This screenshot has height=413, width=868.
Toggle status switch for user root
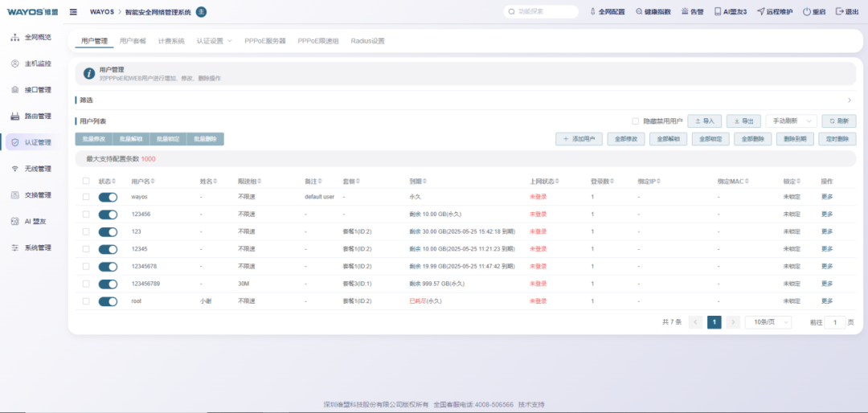point(108,301)
